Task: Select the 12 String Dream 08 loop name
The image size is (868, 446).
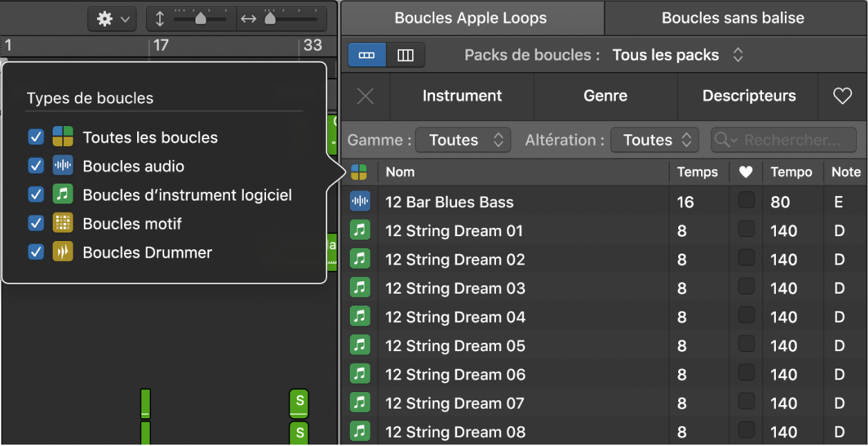Action: coord(455,432)
